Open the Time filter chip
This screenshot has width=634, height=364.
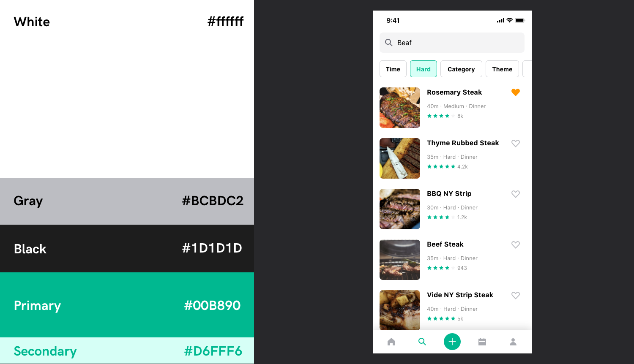pos(393,69)
